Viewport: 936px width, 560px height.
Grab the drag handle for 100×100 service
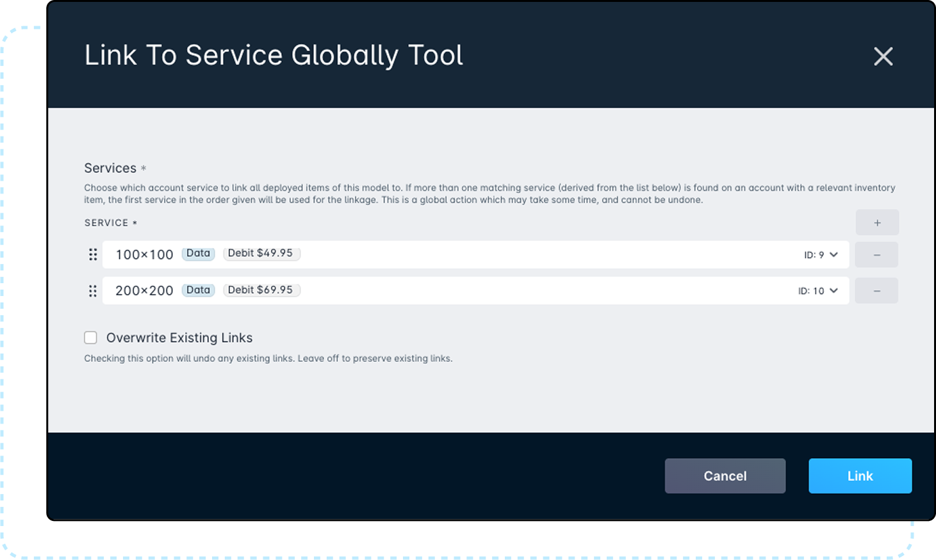click(93, 254)
